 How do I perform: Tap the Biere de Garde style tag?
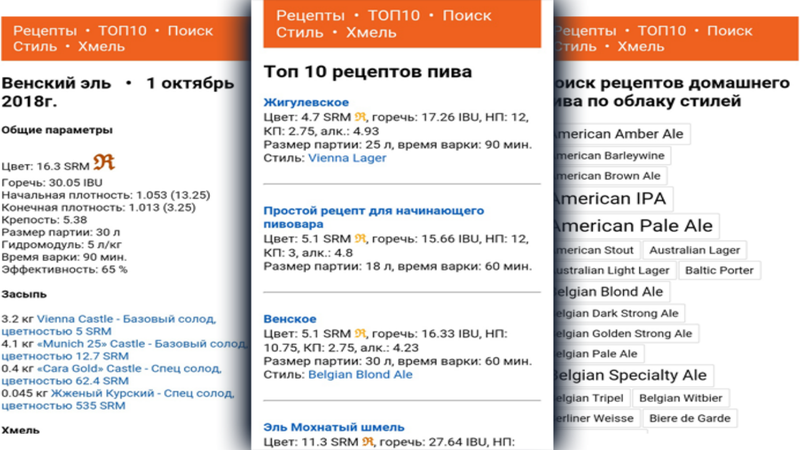(x=689, y=418)
